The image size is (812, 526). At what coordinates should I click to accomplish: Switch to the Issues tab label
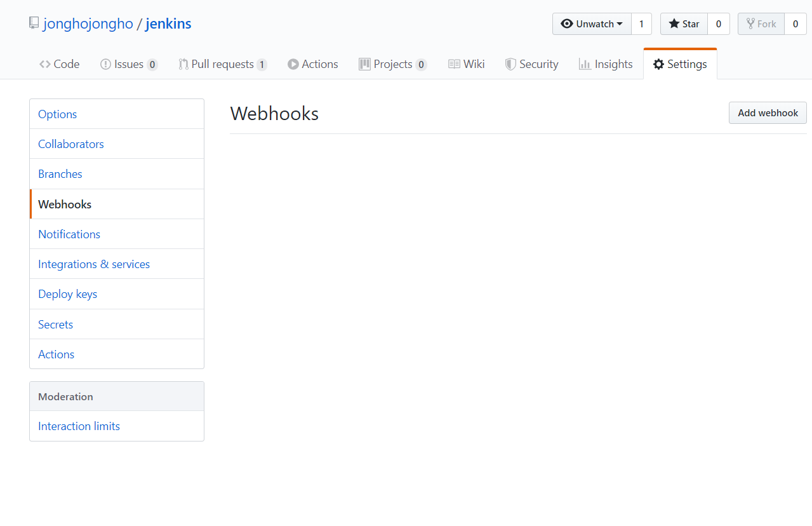coord(129,64)
